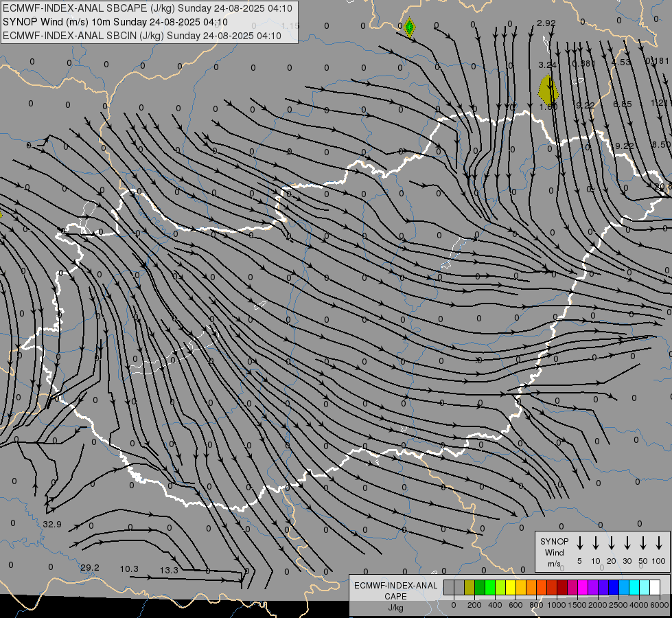Click the 10 m/s wind arrow in SYNOP legend
672x618 pixels.
[595, 542]
